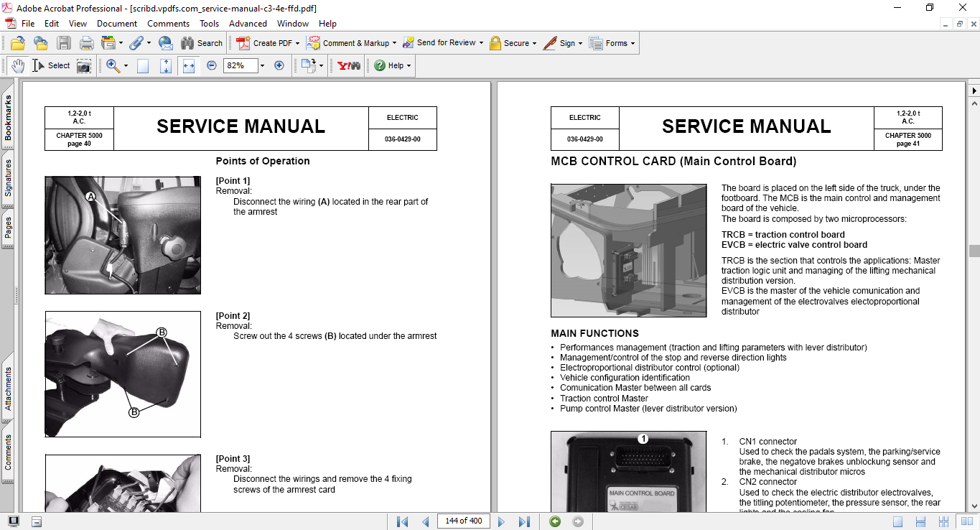Go to next page arrow
This screenshot has width=980, height=530.
pos(501,521)
